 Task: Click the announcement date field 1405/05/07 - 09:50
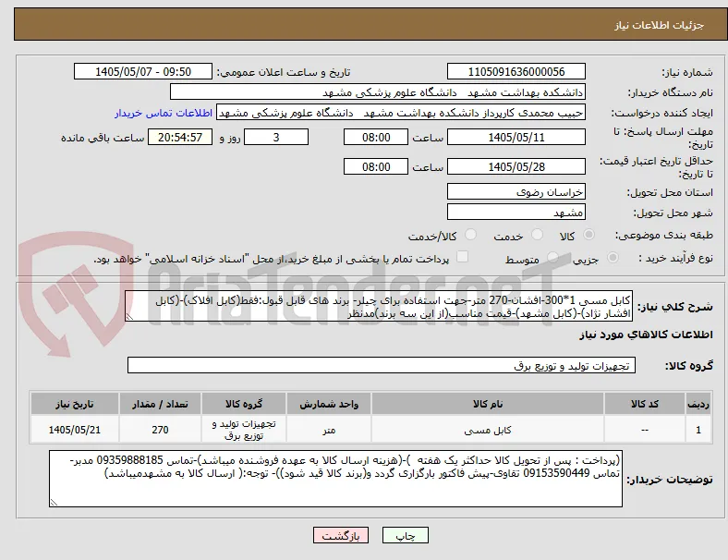pyautogui.click(x=143, y=71)
